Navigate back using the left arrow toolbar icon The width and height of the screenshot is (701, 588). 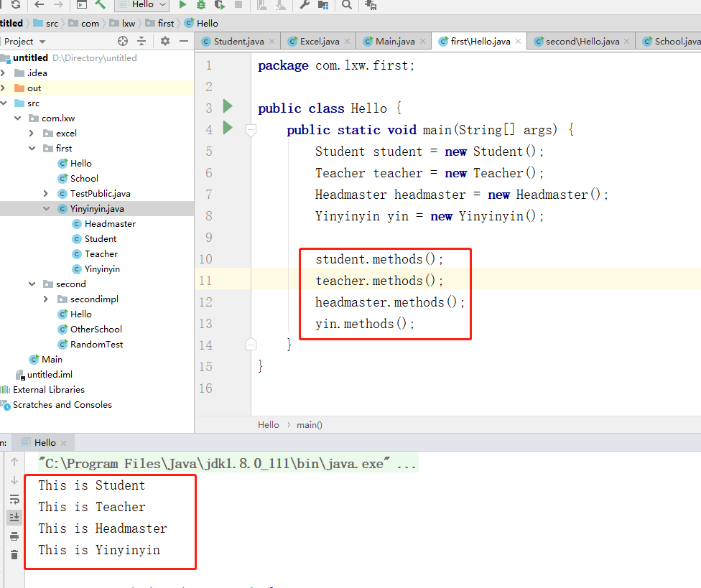point(39,5)
